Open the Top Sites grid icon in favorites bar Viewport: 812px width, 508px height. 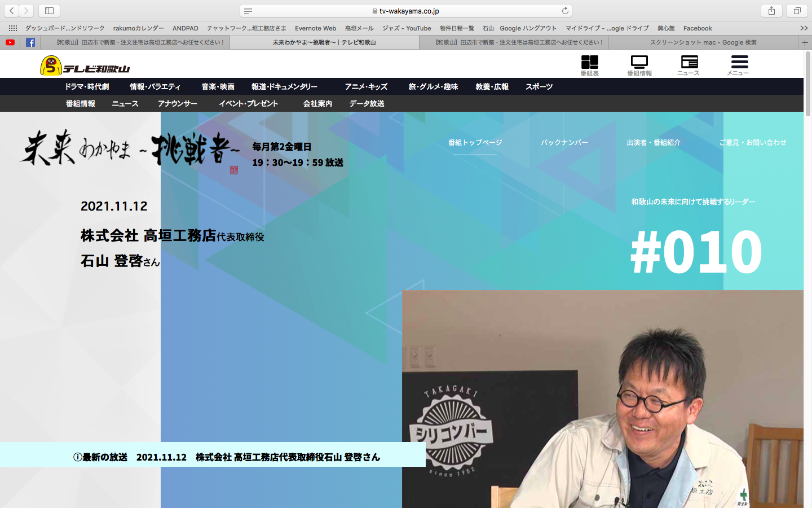click(13, 28)
